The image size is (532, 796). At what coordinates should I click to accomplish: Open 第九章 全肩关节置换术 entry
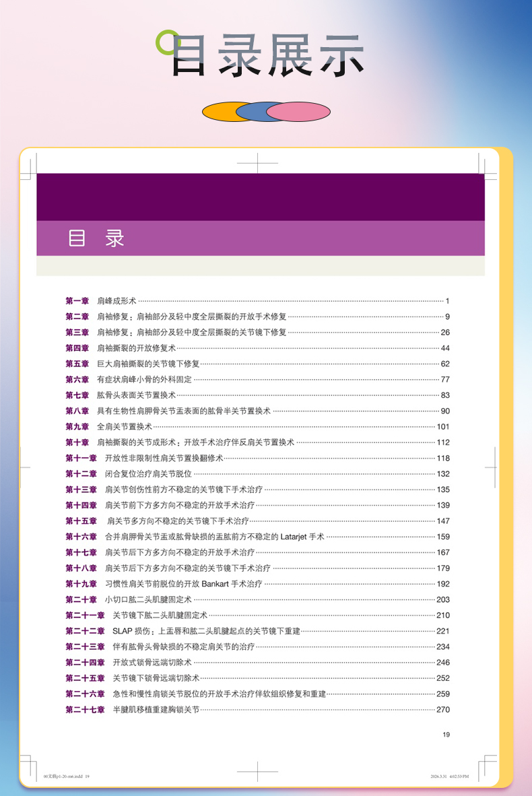(x=257, y=427)
